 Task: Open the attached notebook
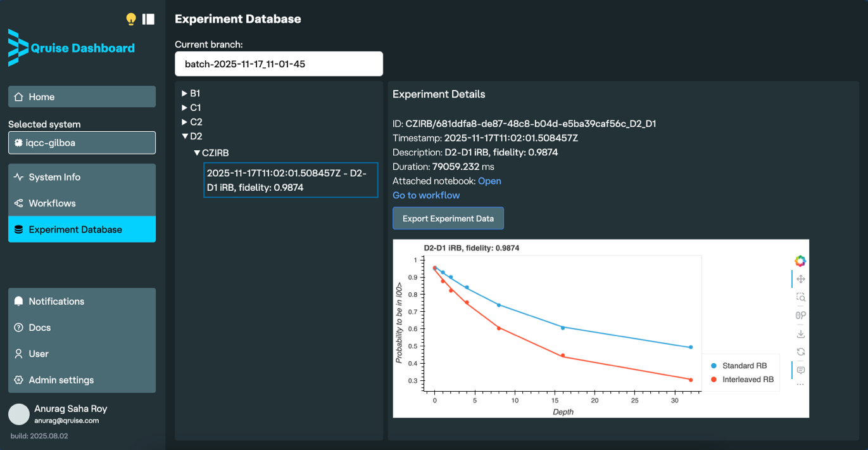coord(489,181)
